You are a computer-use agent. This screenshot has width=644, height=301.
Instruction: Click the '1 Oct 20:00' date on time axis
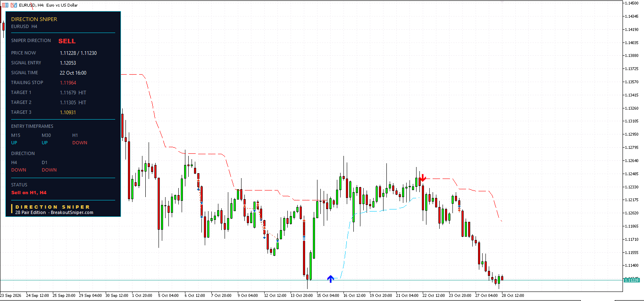[142, 296]
